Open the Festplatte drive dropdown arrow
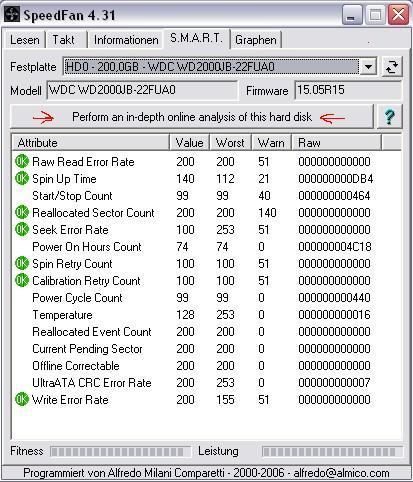 click(x=368, y=67)
